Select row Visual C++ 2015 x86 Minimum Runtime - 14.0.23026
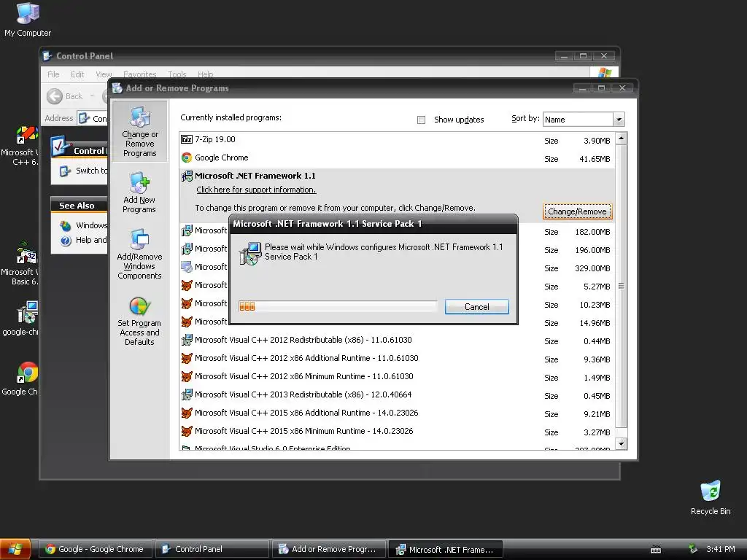This screenshot has width=747, height=560. (398, 431)
